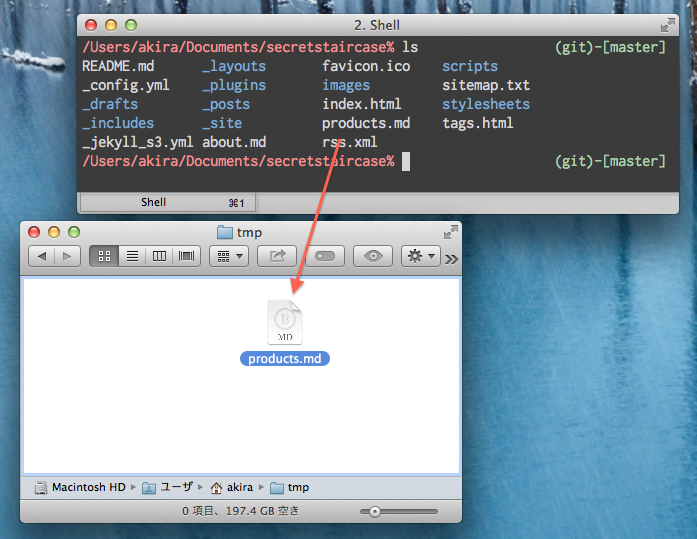Switch Finder to Cover Flow view

coord(186,256)
